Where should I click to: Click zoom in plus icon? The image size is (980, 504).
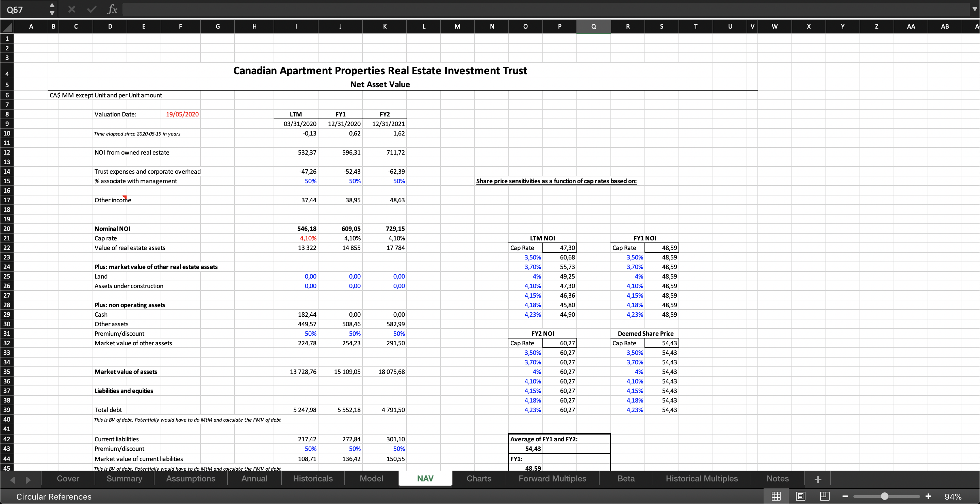928,496
